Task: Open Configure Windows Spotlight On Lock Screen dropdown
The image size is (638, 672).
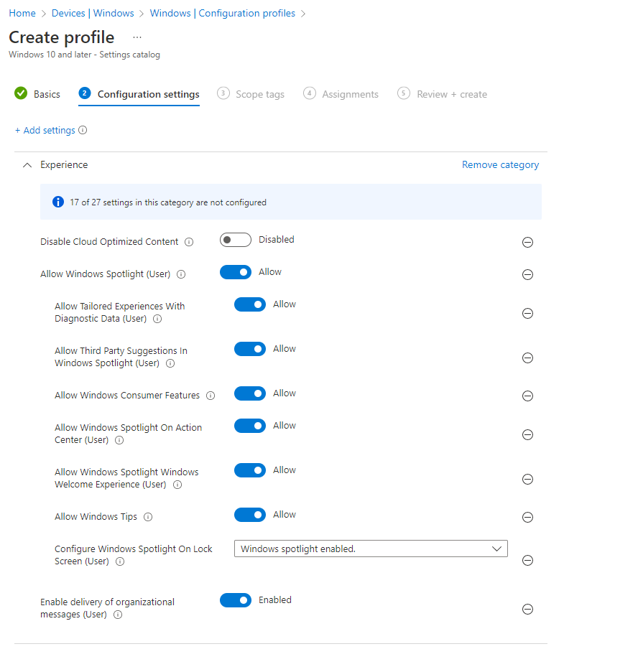Action: coord(371,549)
